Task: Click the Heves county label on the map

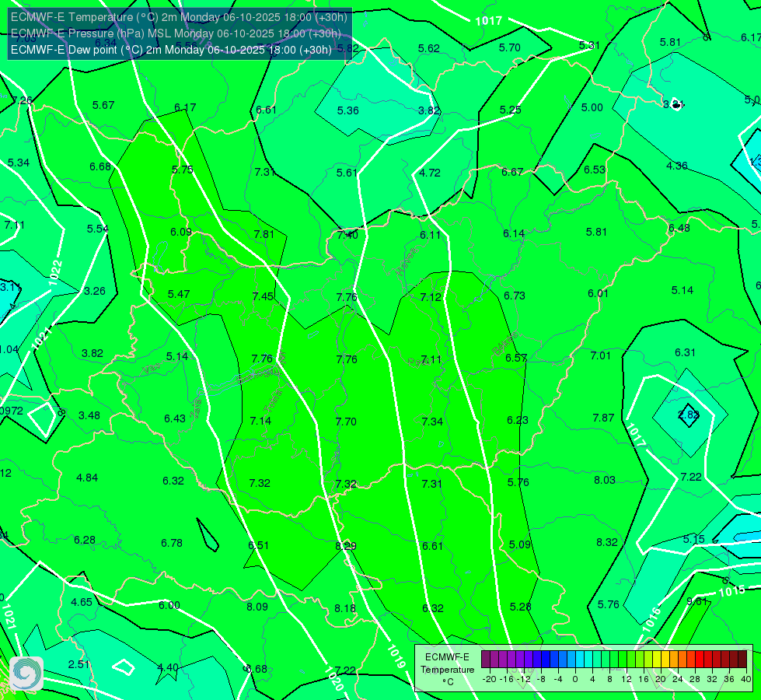Action: coord(407,261)
